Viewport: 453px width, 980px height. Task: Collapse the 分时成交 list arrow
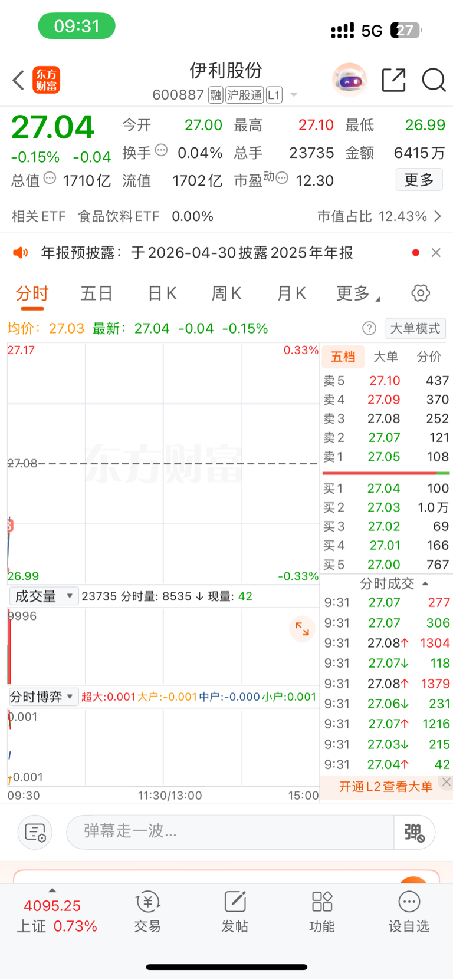[x=425, y=583]
